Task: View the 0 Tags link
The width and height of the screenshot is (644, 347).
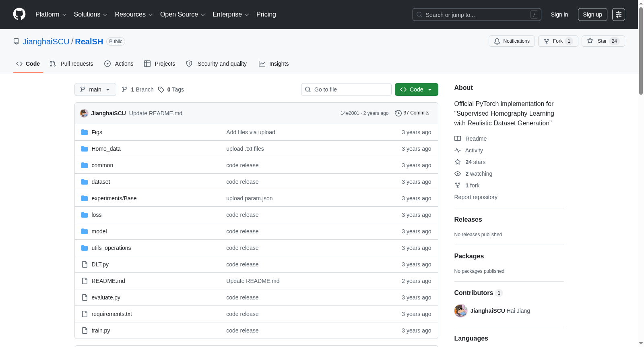Action: tap(171, 89)
